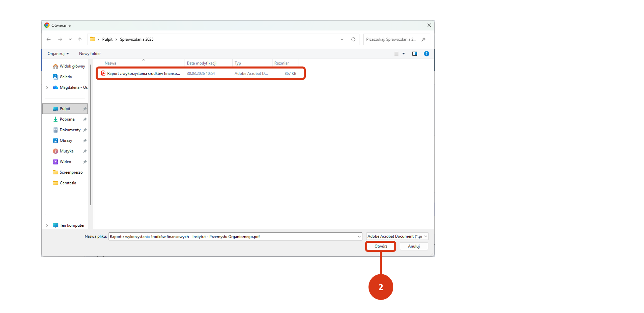Open the Organizuj menu
This screenshot has height=313, width=644.
(x=58, y=54)
